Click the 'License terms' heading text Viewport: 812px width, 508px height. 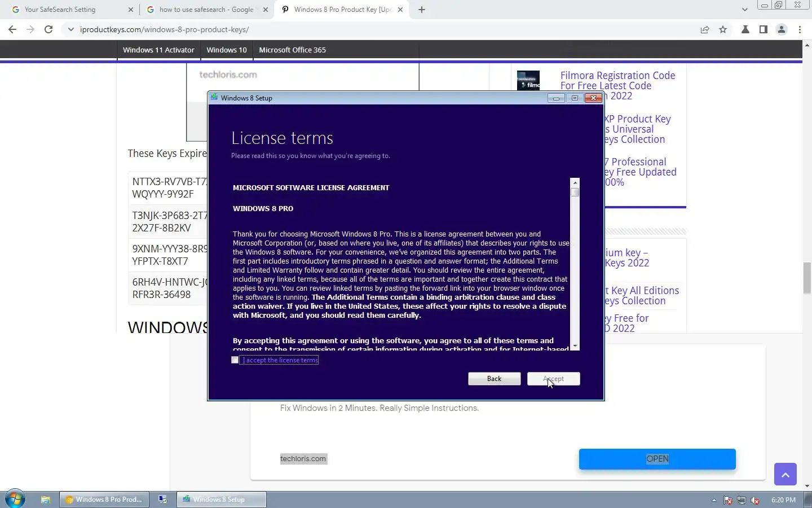click(x=282, y=138)
